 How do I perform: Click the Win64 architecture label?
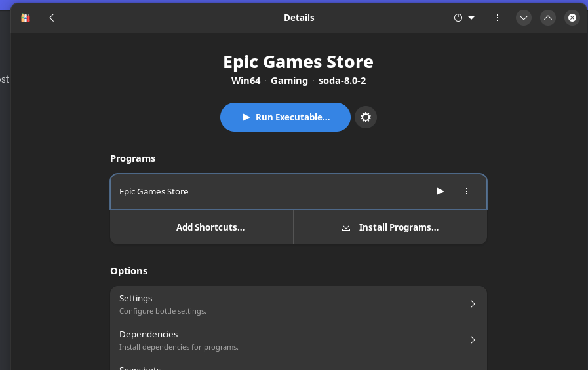click(x=246, y=81)
